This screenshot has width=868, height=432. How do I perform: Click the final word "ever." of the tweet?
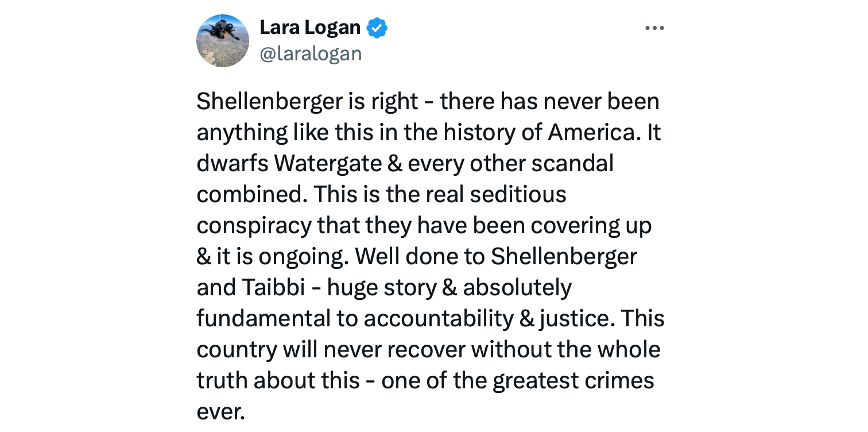click(x=220, y=412)
